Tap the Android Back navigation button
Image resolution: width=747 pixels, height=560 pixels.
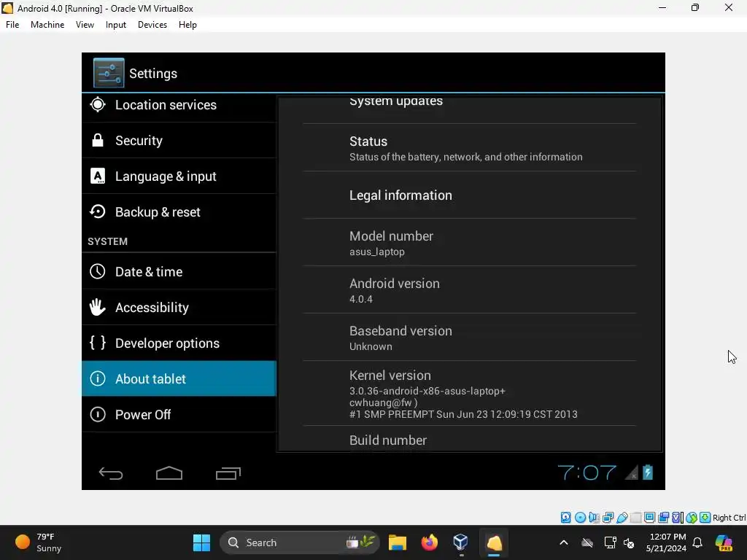point(111,472)
